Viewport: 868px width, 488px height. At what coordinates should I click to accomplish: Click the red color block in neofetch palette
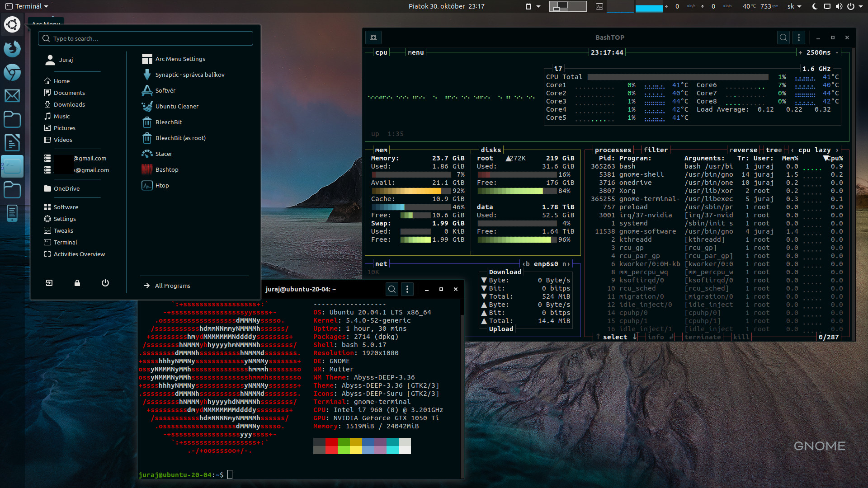click(331, 446)
